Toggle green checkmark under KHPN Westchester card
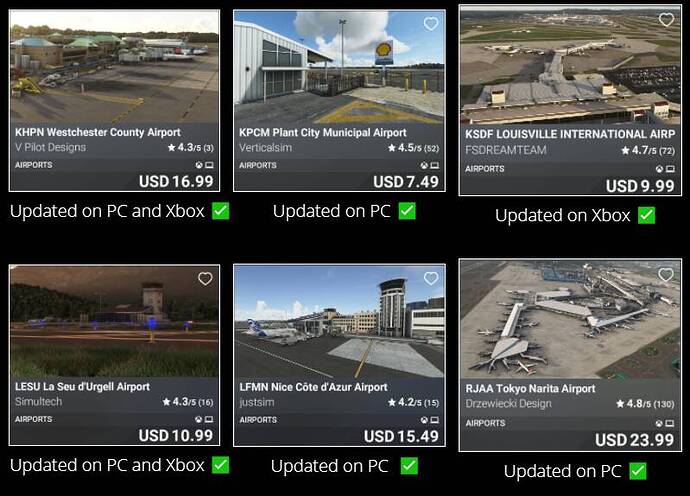Image resolution: width=690 pixels, height=496 pixels. tap(220, 211)
